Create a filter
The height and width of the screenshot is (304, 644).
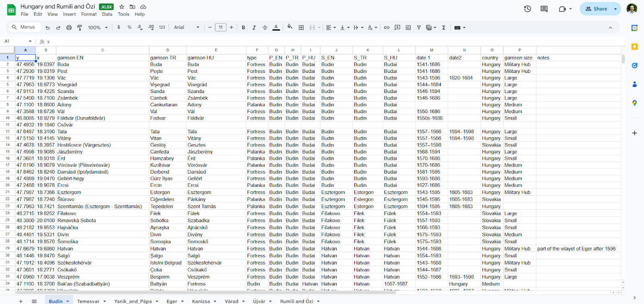(419, 27)
